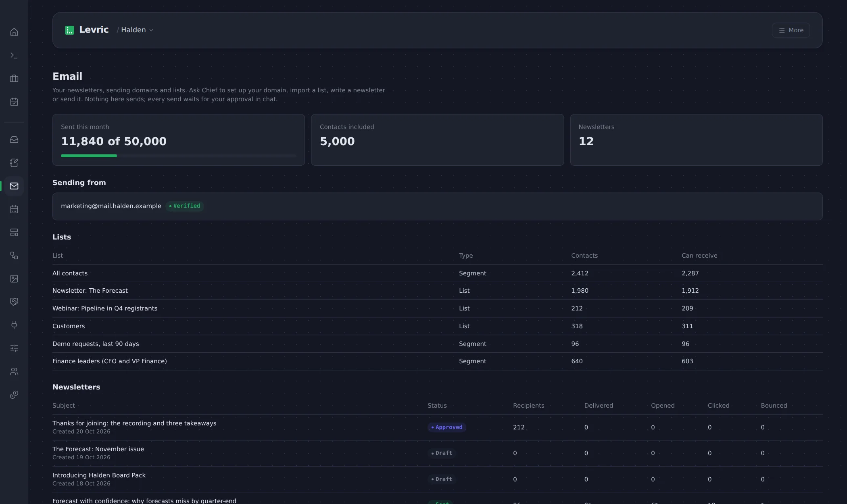Open the inbox tray icon in sidebar
This screenshot has height=504, width=847.
pos(14,140)
